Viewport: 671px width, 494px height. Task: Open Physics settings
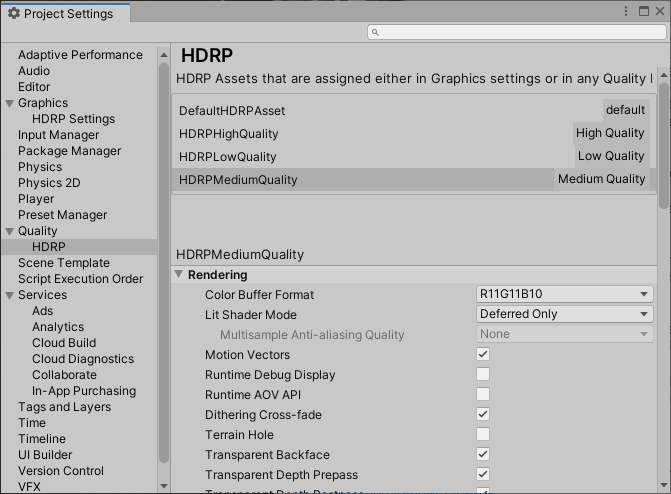click(40, 167)
